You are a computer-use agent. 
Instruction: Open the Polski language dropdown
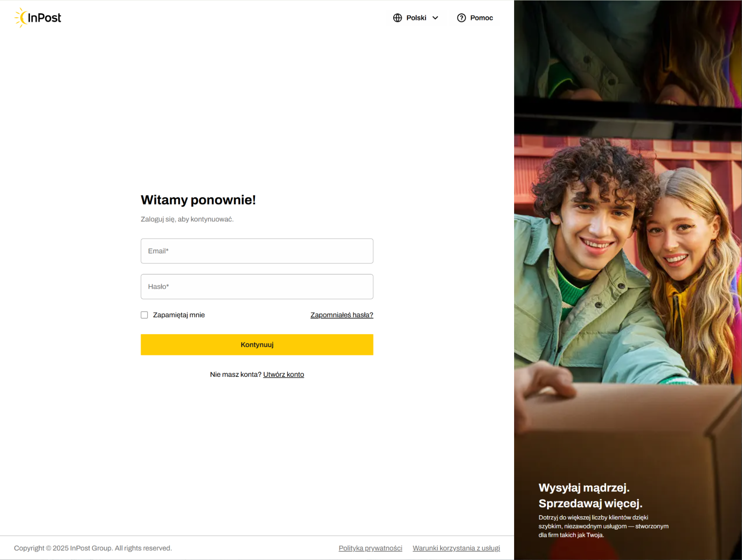pyautogui.click(x=416, y=18)
